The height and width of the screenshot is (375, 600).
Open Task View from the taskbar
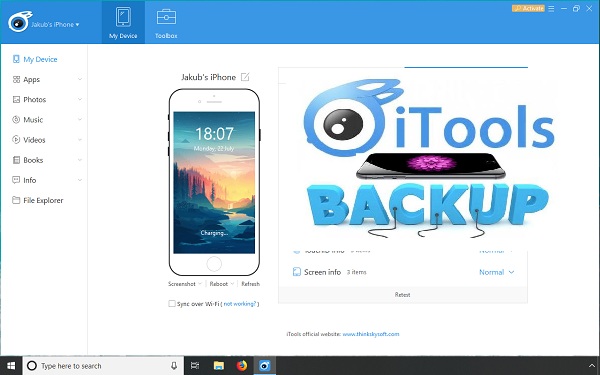click(x=195, y=366)
